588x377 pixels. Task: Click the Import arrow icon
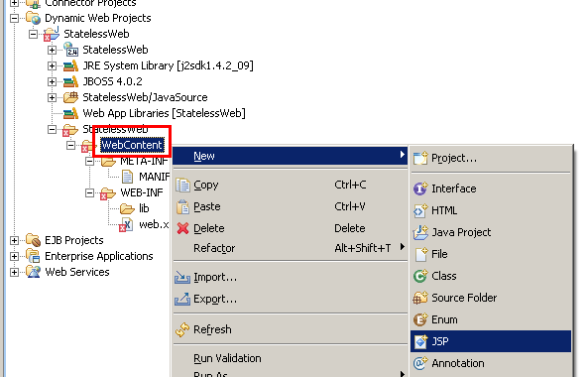[182, 278]
